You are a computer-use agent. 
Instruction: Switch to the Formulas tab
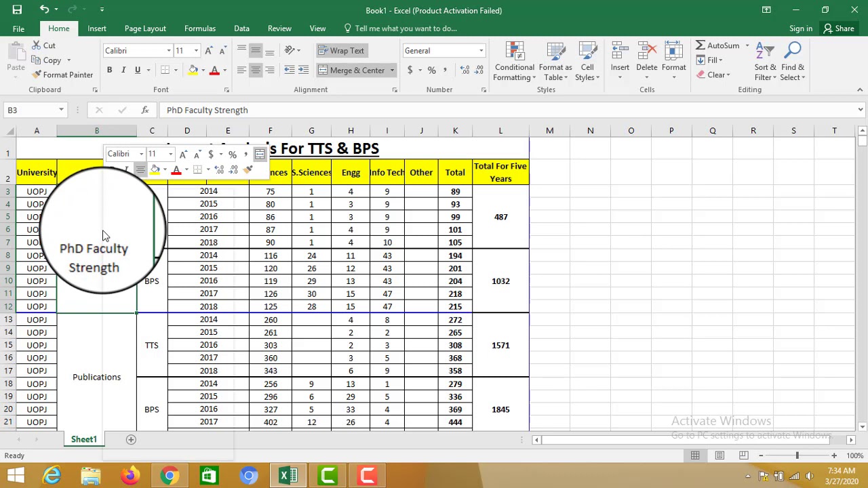coord(200,28)
